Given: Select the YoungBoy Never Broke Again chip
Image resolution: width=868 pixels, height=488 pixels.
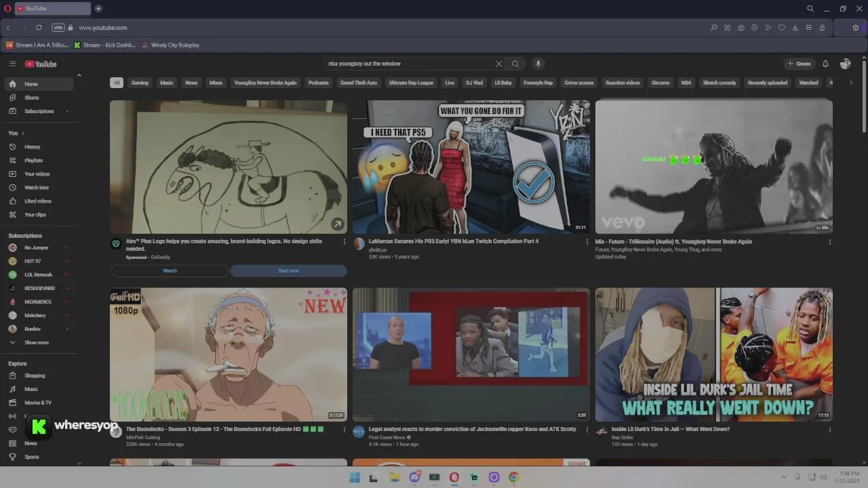Looking at the screenshot, I should click(x=265, y=83).
